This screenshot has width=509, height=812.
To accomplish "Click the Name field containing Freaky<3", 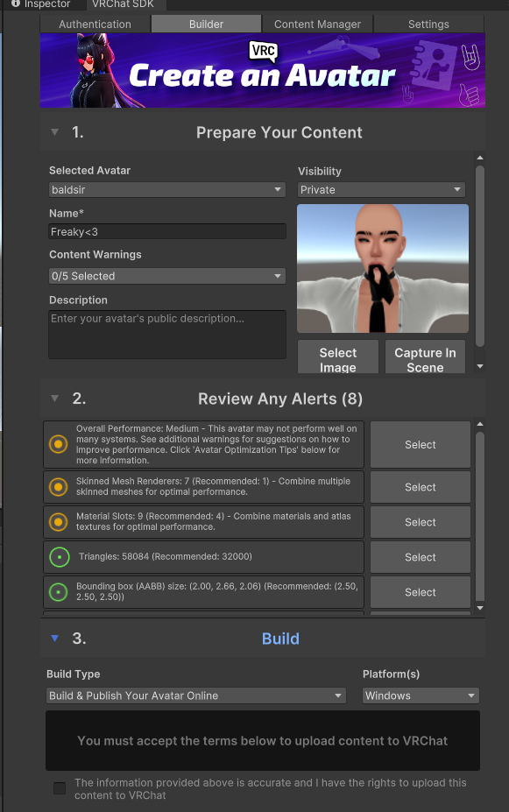I will point(166,231).
